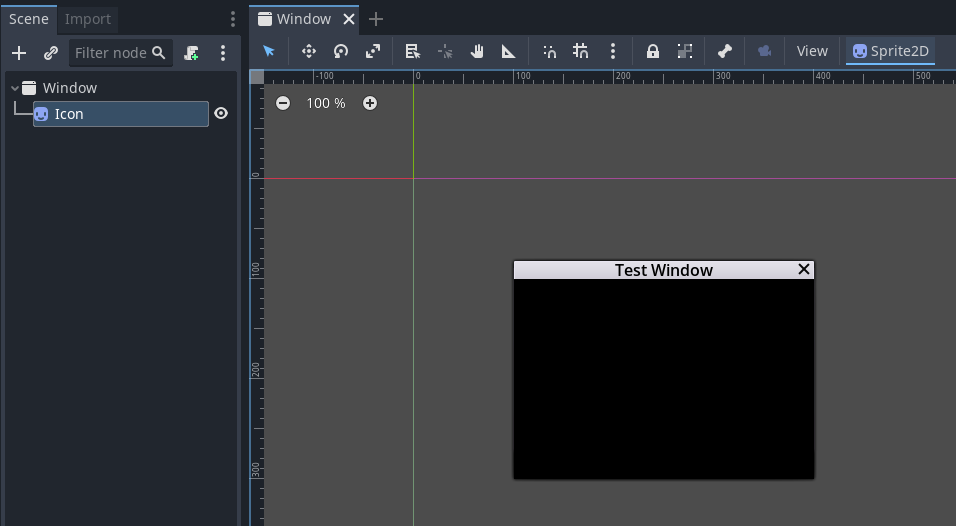This screenshot has width=956, height=526.
Task: Select the Window root node
Action: [70, 88]
